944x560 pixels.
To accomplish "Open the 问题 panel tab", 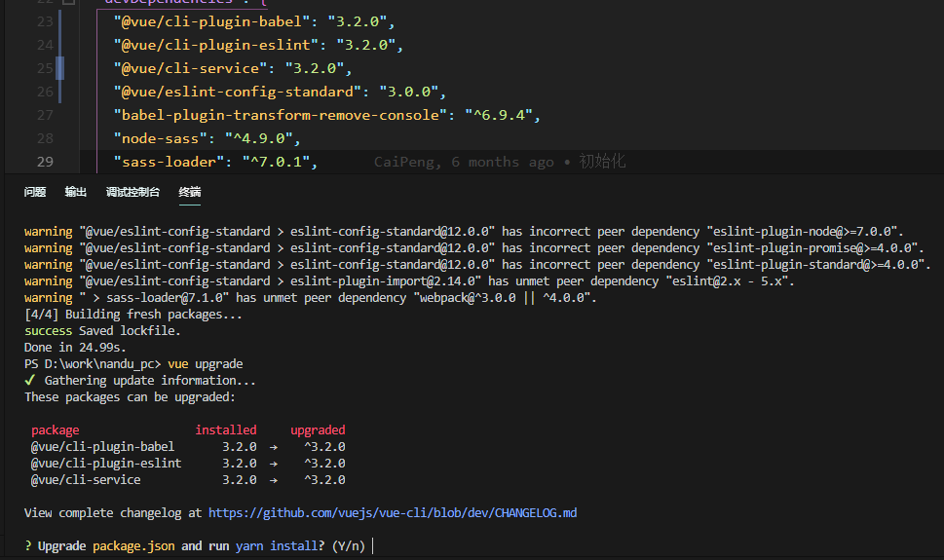I will [35, 192].
